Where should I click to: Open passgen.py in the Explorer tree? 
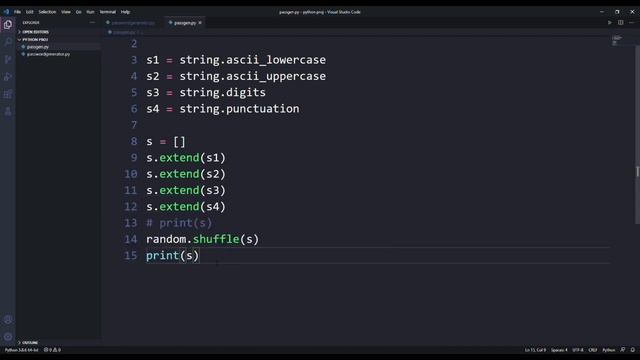[x=38, y=47]
